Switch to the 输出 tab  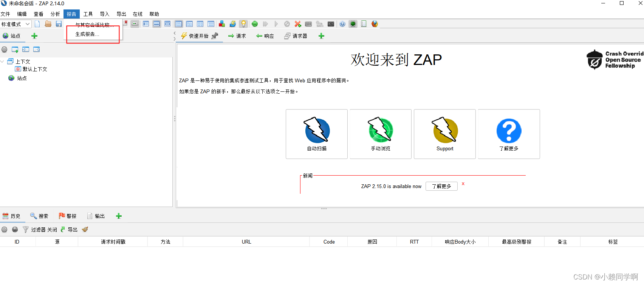(x=96, y=216)
